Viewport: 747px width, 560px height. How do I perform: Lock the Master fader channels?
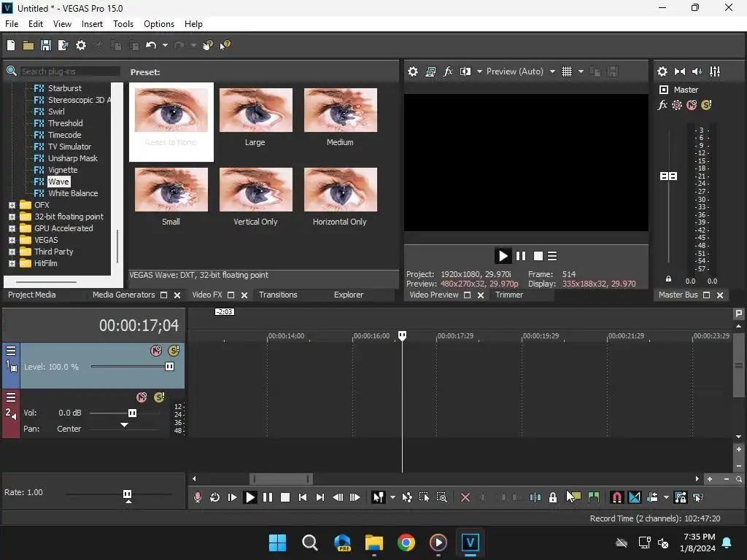(668, 279)
